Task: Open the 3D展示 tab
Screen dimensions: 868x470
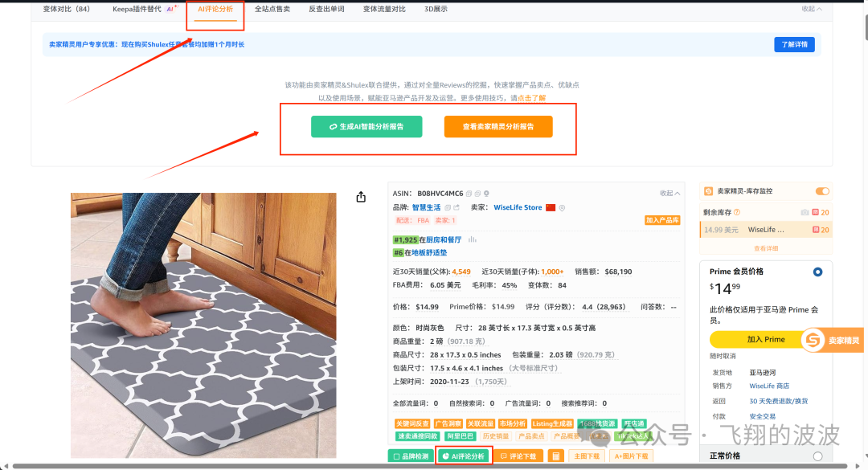Action: pyautogui.click(x=436, y=9)
